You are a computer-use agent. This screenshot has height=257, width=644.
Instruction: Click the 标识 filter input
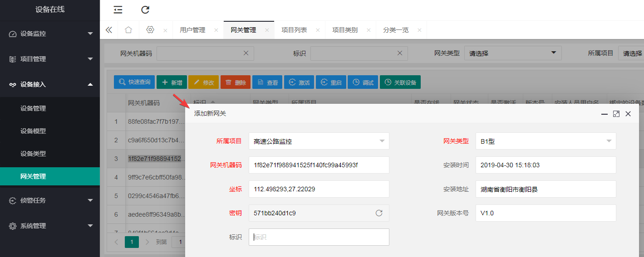(x=359, y=53)
